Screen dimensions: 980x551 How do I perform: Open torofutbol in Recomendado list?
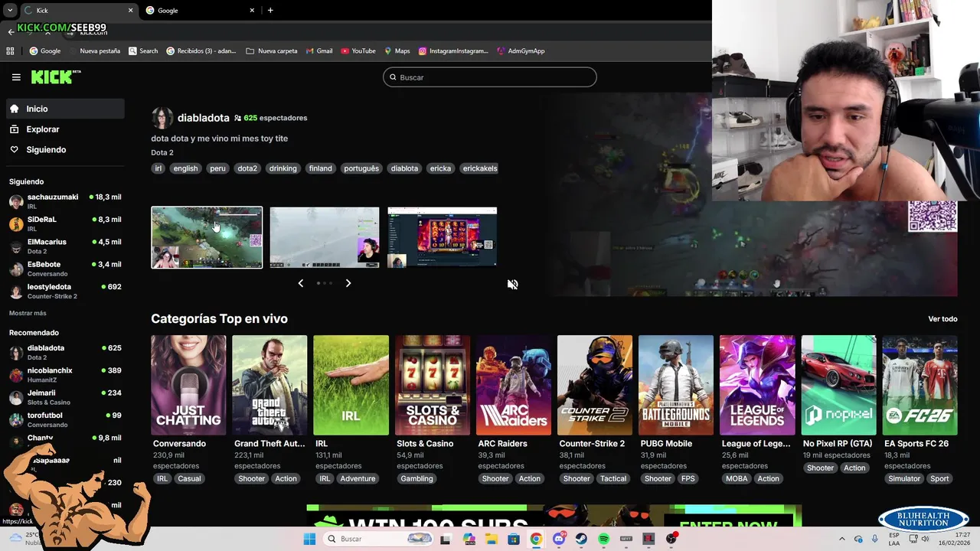point(65,419)
